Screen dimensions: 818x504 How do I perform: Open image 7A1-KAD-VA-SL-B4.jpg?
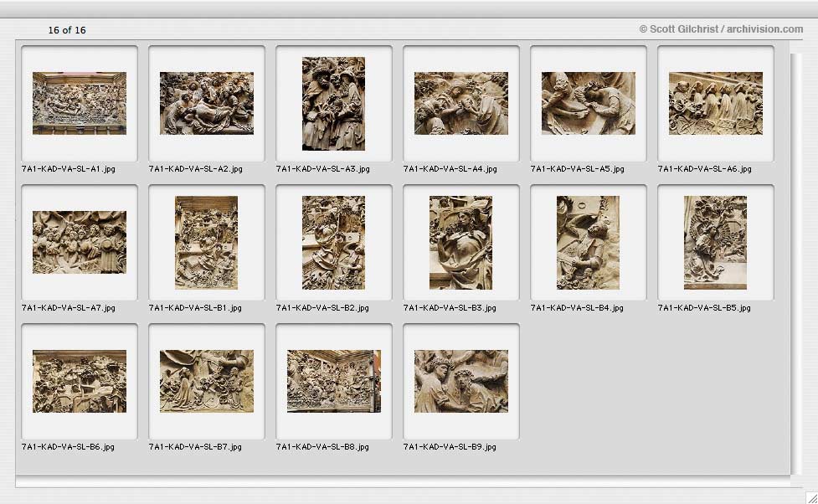588,243
